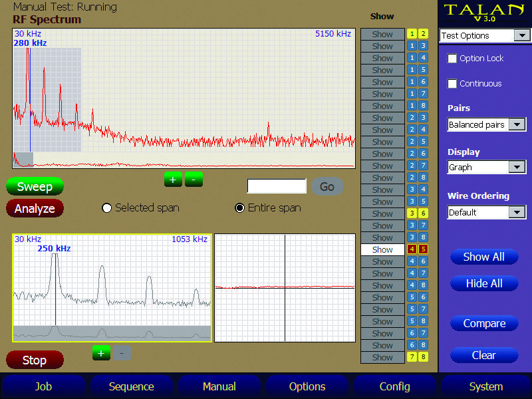Zoom in the upper spectrum with plus button
The width and height of the screenshot is (532, 399).
point(173,180)
